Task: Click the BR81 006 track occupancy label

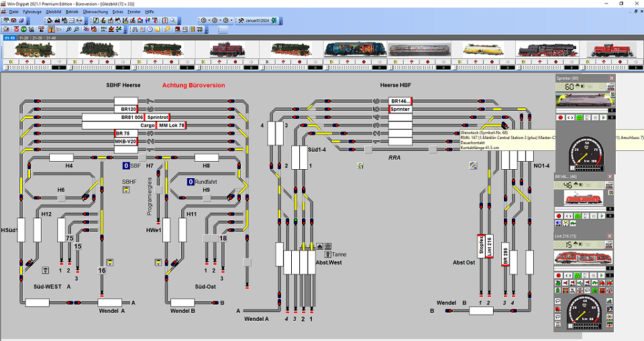Action: point(131,117)
